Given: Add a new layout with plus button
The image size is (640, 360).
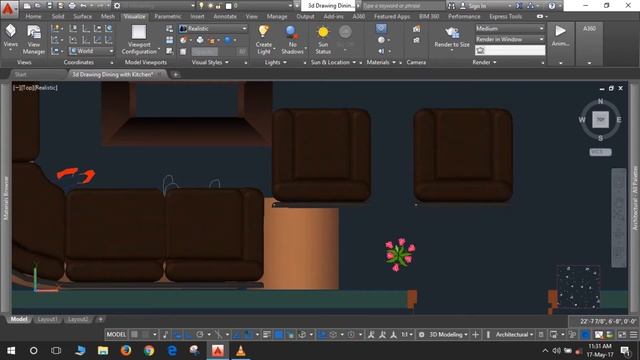Looking at the screenshot, I should tap(100, 320).
